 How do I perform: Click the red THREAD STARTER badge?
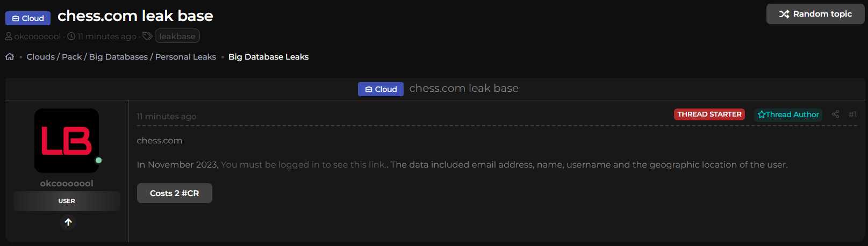pyautogui.click(x=709, y=114)
